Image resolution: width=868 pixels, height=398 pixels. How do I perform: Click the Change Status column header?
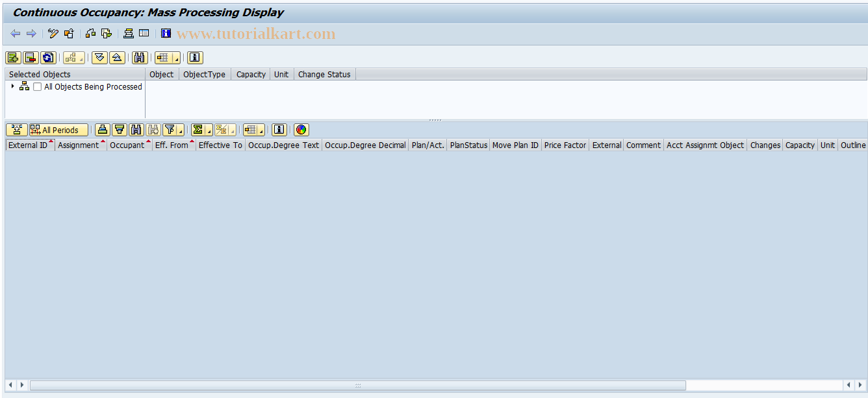point(324,74)
